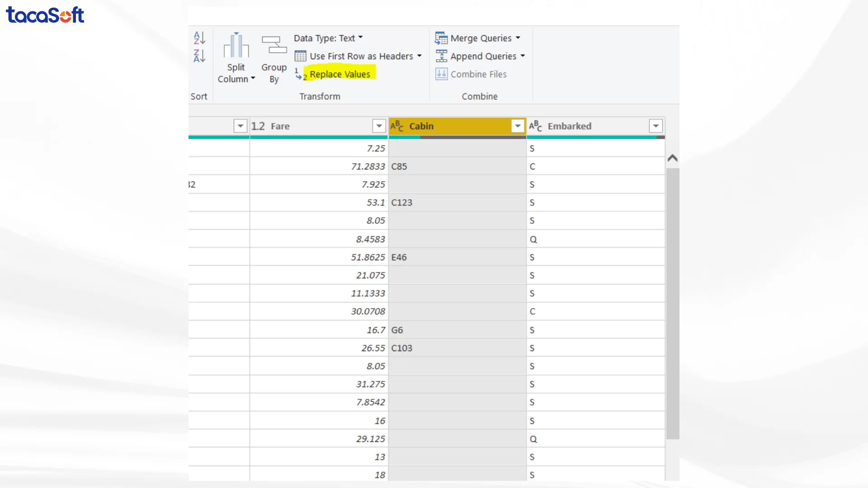Screen dimensions: 868x488
Task: Click the Use First Row as Headers label
Action: [361, 56]
